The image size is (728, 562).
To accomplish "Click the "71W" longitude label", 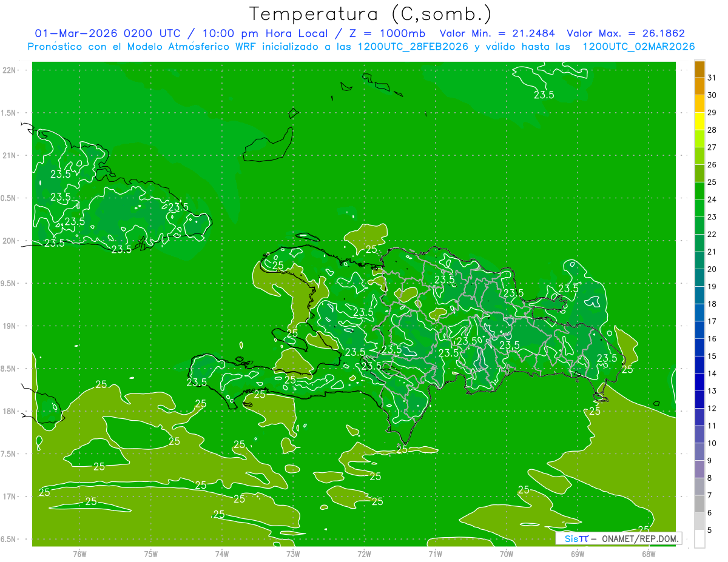I will click(x=435, y=554).
